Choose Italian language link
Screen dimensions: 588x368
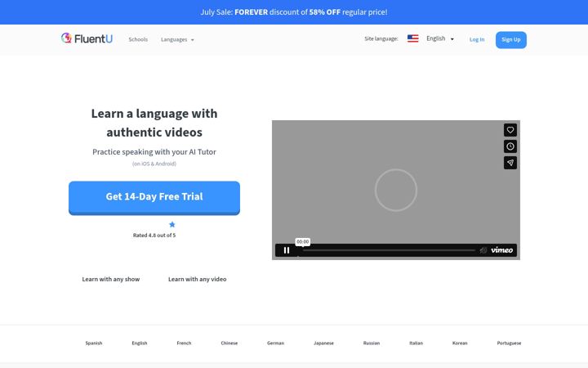(x=416, y=343)
